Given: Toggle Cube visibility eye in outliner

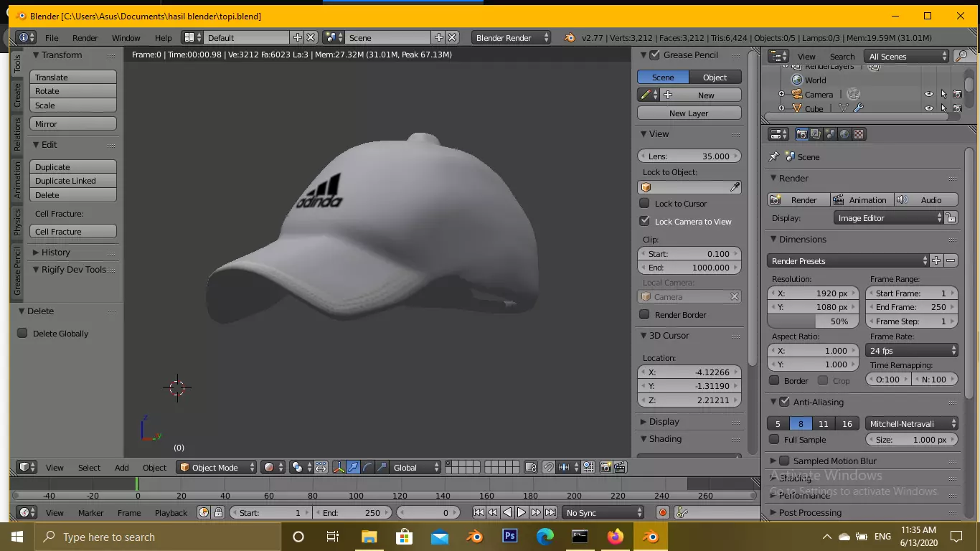Looking at the screenshot, I should [x=929, y=108].
